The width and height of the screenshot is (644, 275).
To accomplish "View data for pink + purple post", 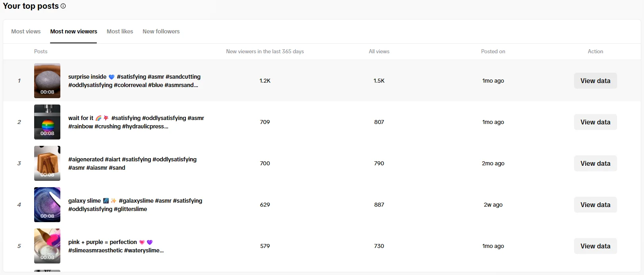I will (595, 246).
